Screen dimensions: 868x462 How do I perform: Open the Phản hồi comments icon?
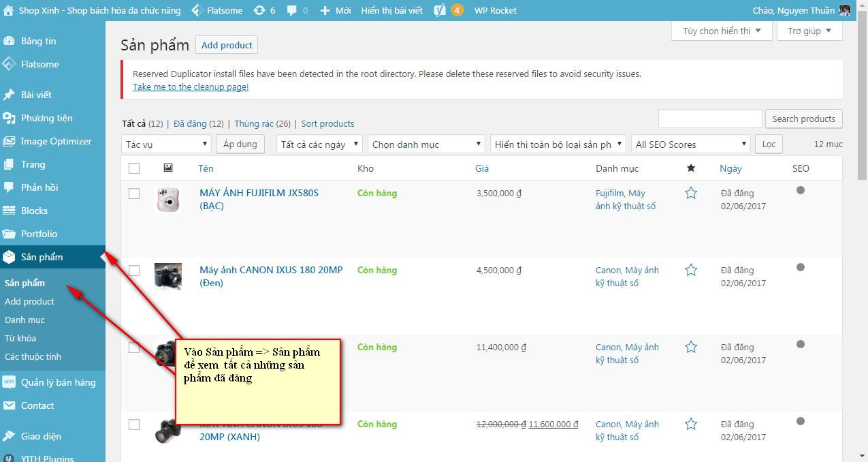pyautogui.click(x=9, y=187)
